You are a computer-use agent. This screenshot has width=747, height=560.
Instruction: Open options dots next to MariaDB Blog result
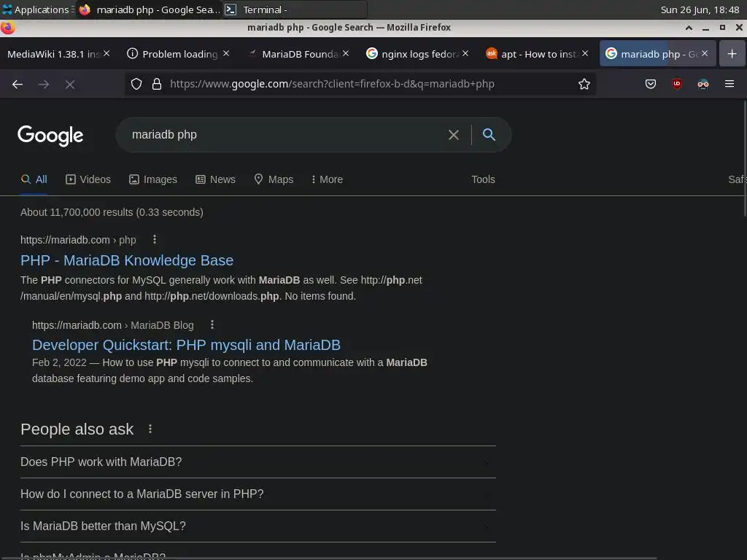[212, 324]
